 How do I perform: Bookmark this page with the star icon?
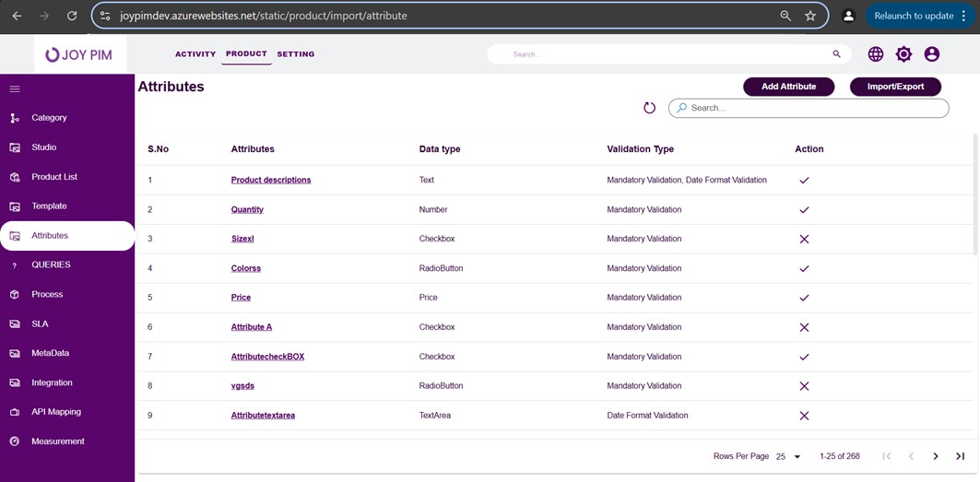(x=809, y=16)
